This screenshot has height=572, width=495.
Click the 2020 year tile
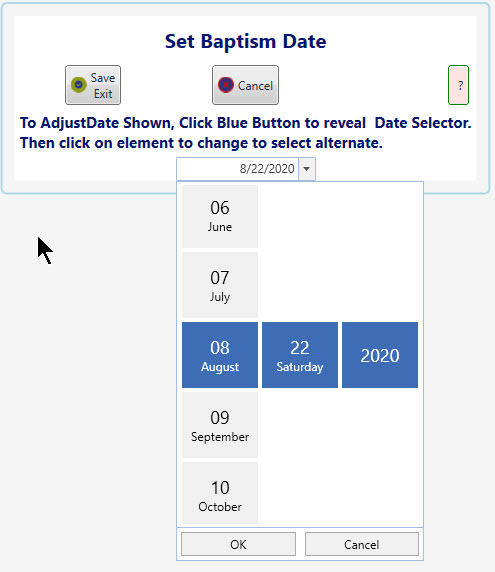[380, 355]
